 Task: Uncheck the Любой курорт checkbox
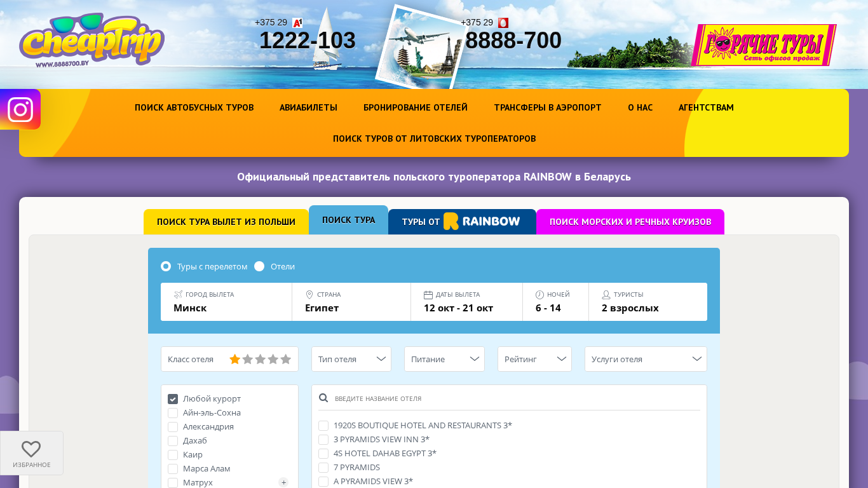173,399
